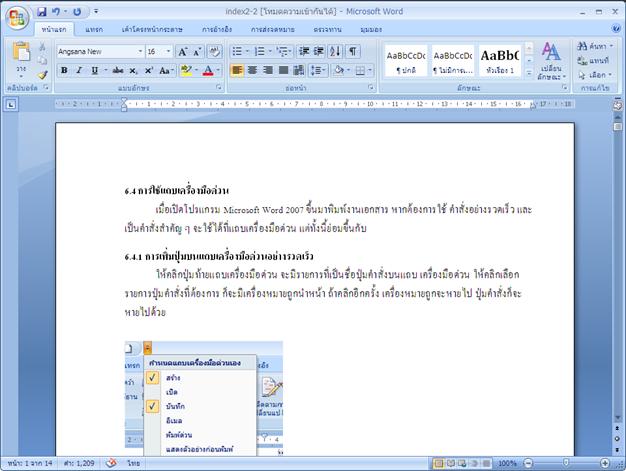Open the shading paint bucket
The width and height of the screenshot is (626, 471).
point(339,70)
